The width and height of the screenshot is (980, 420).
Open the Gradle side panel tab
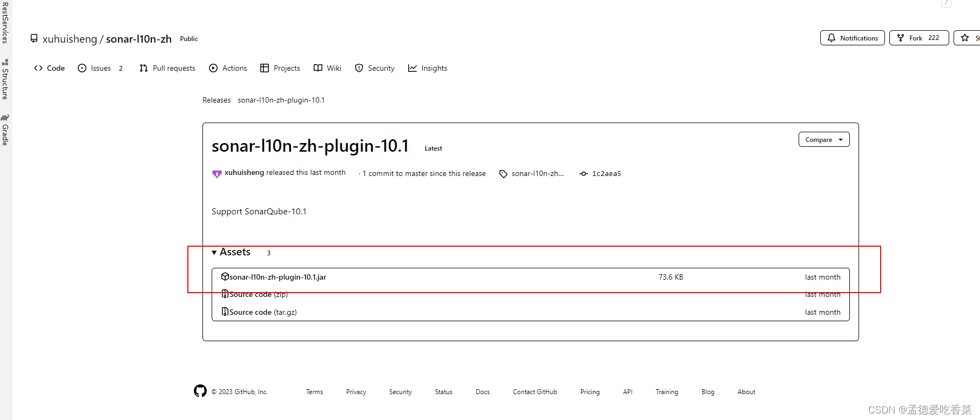pyautogui.click(x=5, y=130)
